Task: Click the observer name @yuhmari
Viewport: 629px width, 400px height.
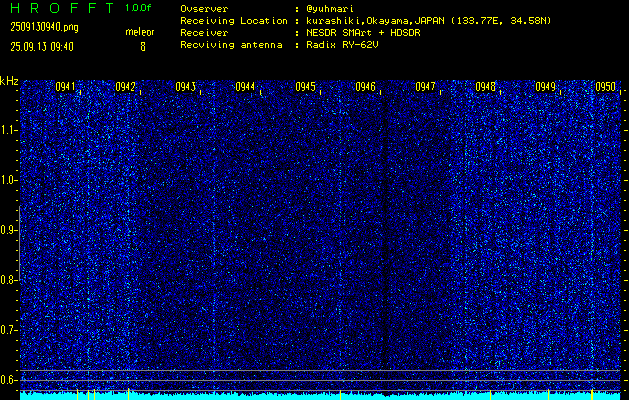Action: tap(330, 9)
